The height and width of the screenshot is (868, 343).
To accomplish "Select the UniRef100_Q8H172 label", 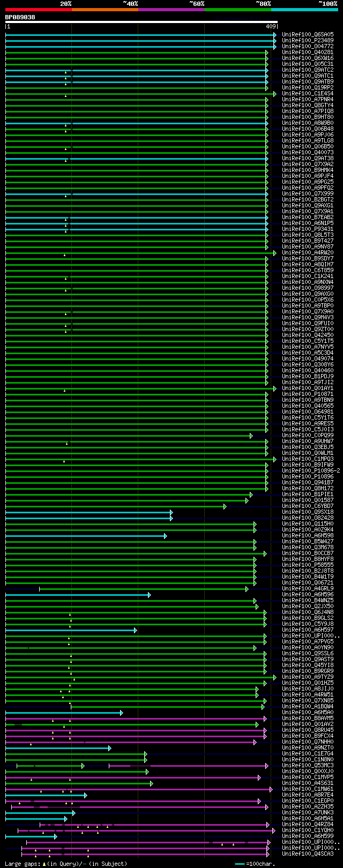I will pos(308,489).
